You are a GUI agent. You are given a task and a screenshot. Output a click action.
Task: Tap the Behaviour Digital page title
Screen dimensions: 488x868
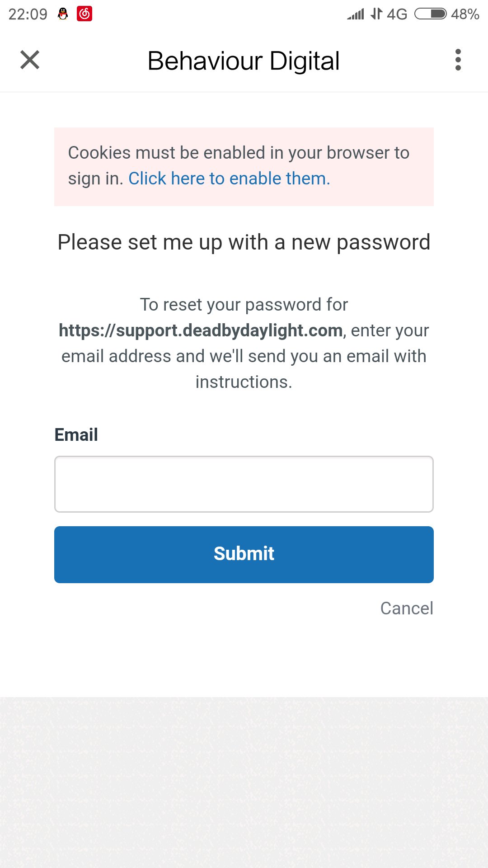(x=244, y=61)
